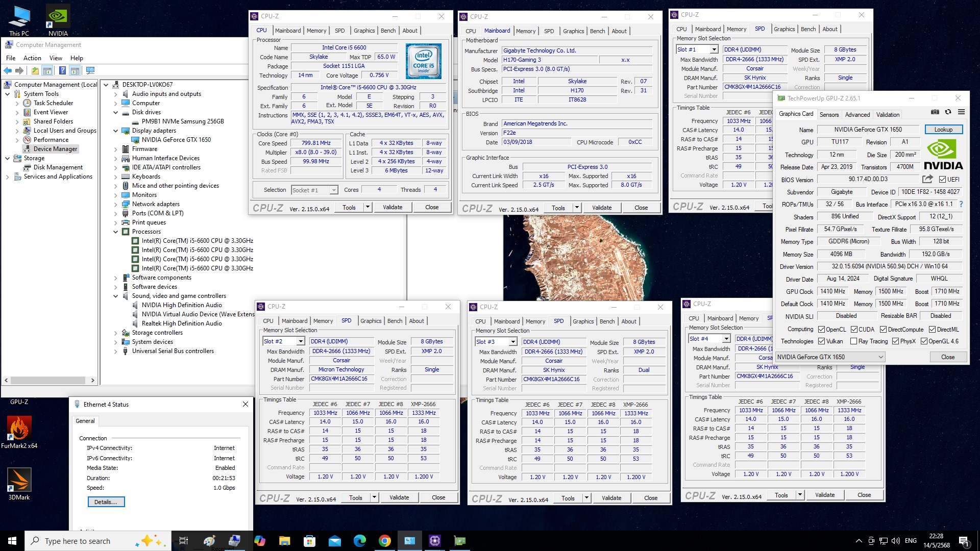
Task: Switch to the Advanced tab in GPU-Z
Action: click(x=857, y=115)
